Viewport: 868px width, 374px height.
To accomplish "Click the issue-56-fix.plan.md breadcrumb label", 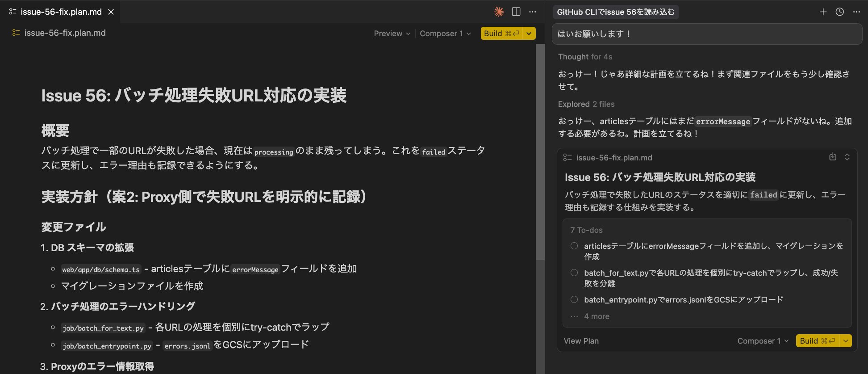I will pos(65,33).
